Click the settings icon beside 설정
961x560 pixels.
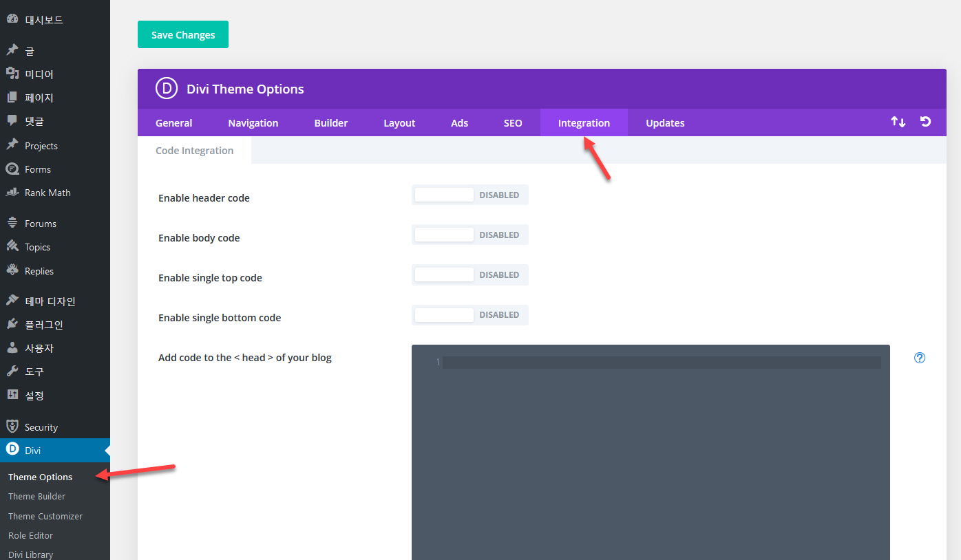(x=12, y=395)
